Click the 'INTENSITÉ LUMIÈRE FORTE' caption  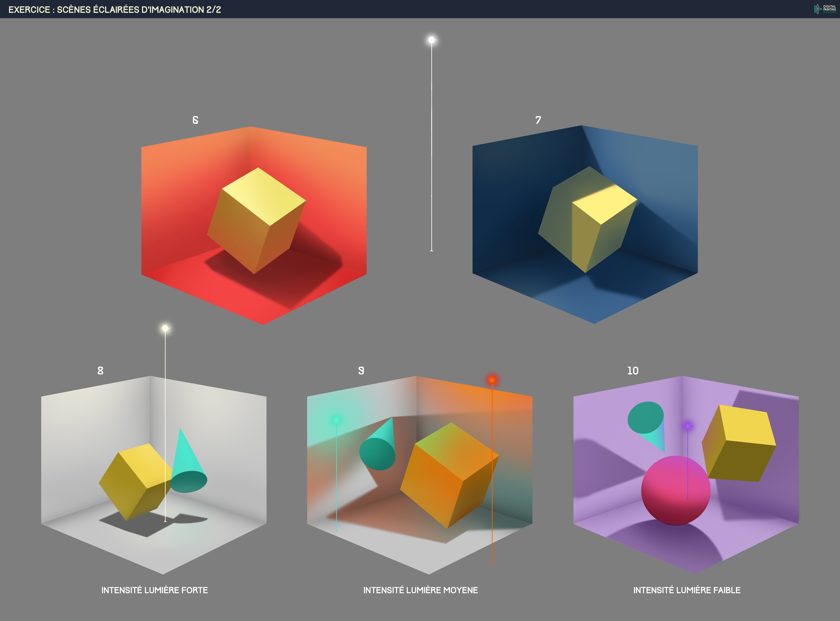[x=154, y=590]
